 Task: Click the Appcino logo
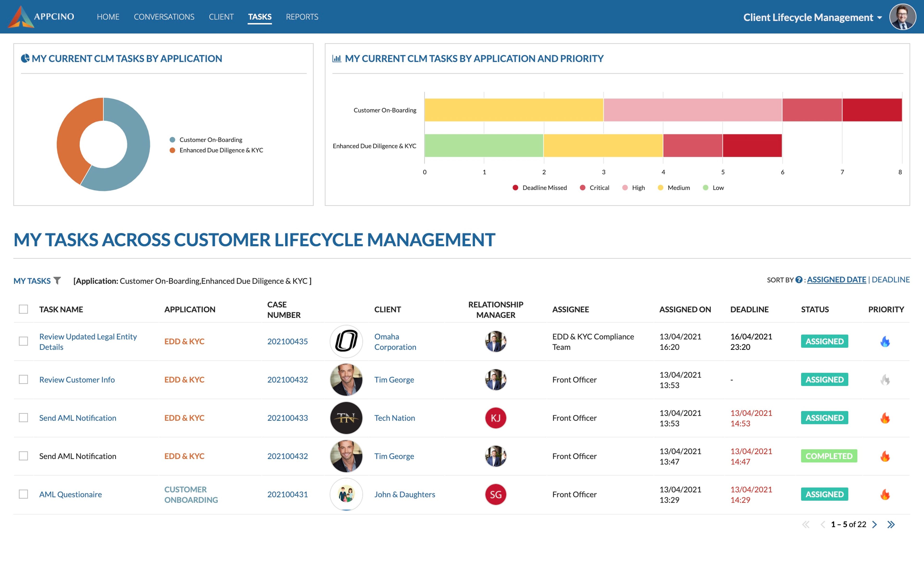point(41,17)
